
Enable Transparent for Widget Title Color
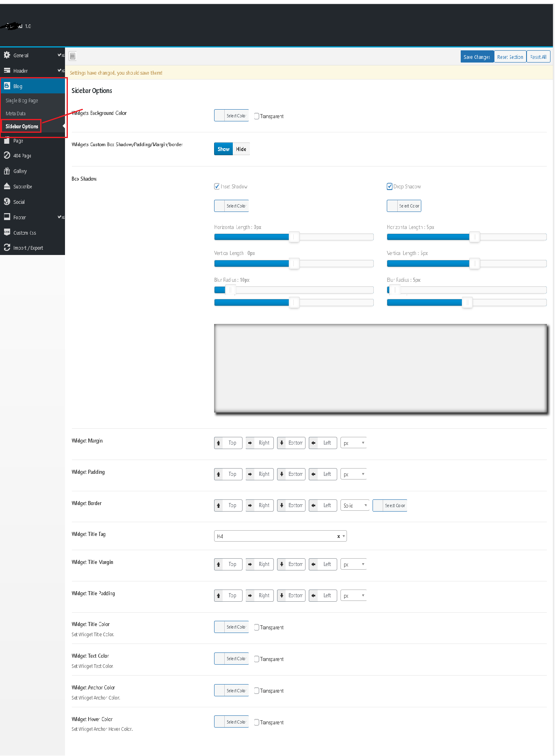pos(257,627)
